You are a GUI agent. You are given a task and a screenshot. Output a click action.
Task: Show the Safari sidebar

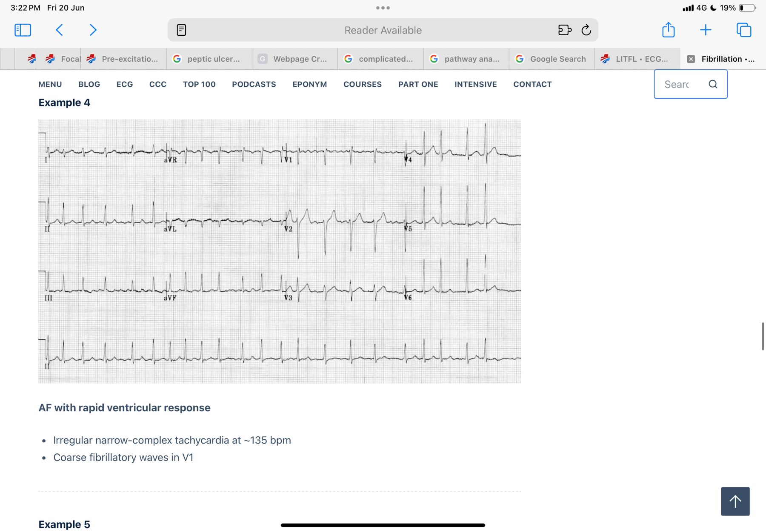(x=23, y=30)
